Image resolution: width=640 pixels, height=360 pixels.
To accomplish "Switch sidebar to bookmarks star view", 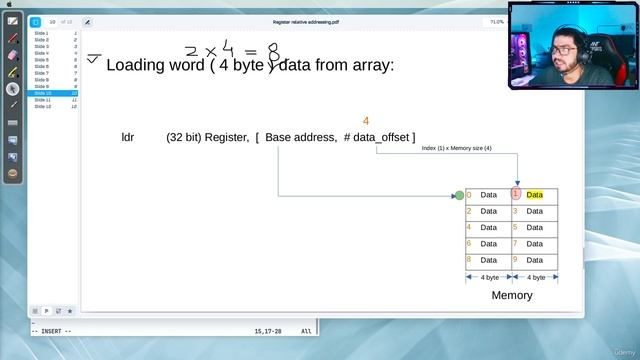I will (70, 311).
